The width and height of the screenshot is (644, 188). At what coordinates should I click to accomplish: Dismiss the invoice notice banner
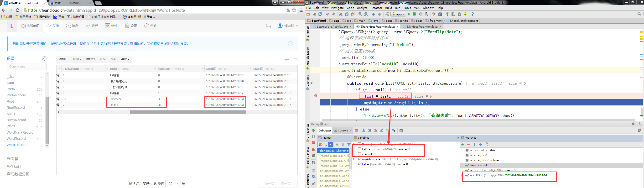[291, 43]
